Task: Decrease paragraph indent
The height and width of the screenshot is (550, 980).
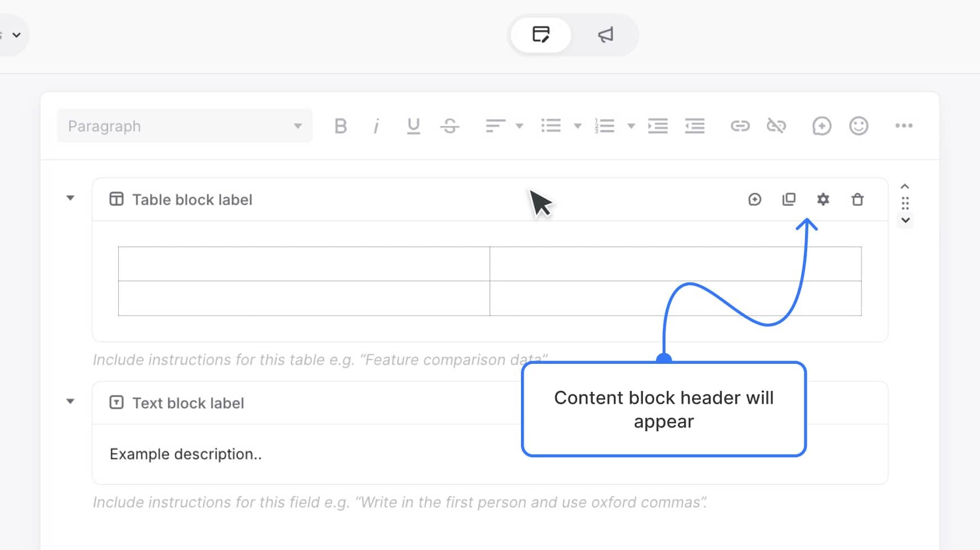Action: pos(695,126)
